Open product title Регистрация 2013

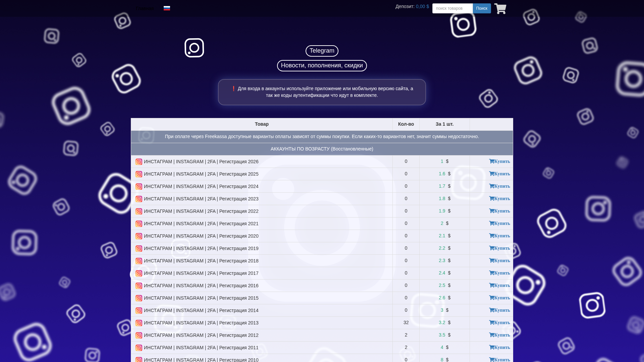tap(201, 323)
